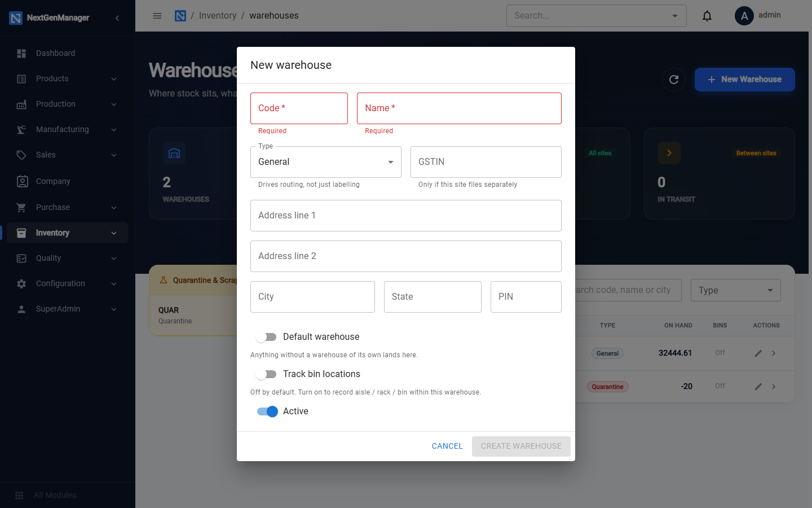Open the Type dropdown set to General
Screen dimensions: 812x508
(x=326, y=162)
